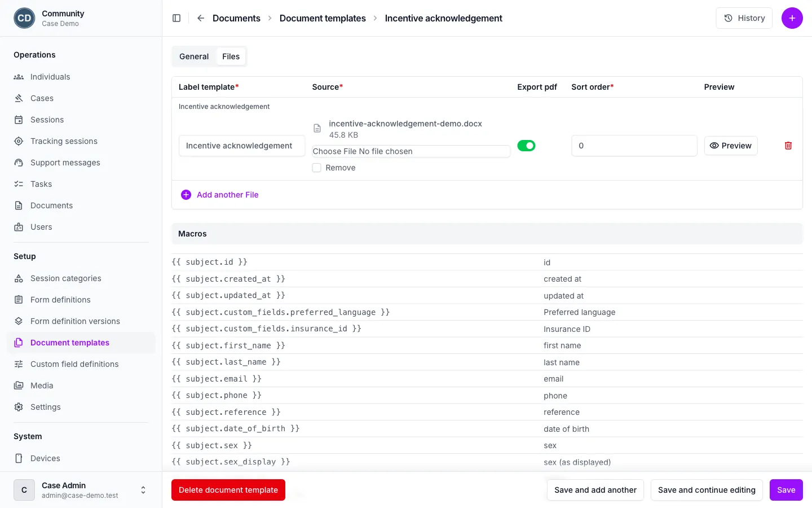Image resolution: width=812 pixels, height=508 pixels.
Task: Click the {{ subject.reference }} macro
Action: (x=226, y=412)
